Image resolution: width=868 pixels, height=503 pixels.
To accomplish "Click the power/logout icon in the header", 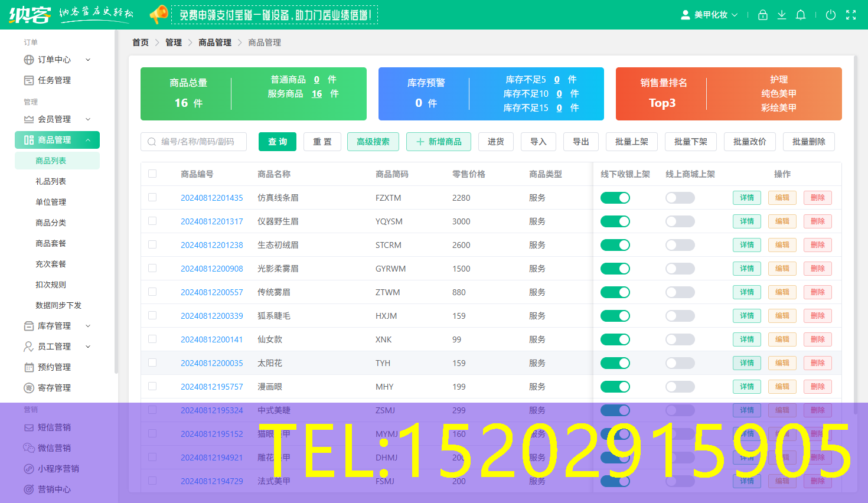I will pyautogui.click(x=831, y=15).
